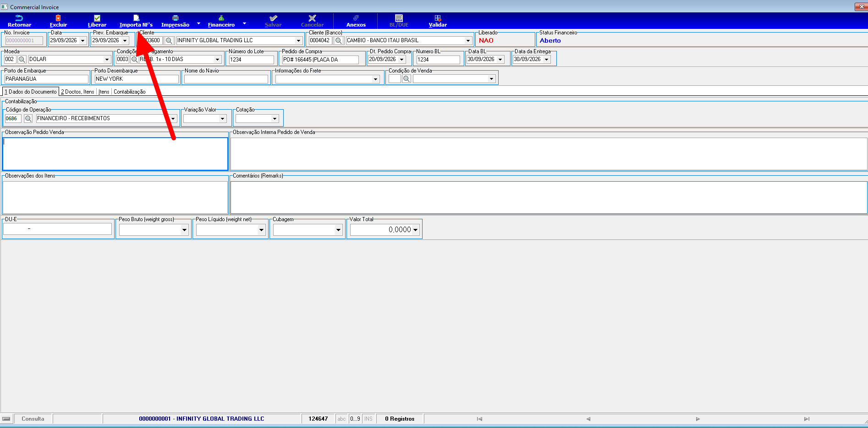The image size is (868, 428).
Task: Click the Nome do Navio field
Action: pyautogui.click(x=226, y=79)
